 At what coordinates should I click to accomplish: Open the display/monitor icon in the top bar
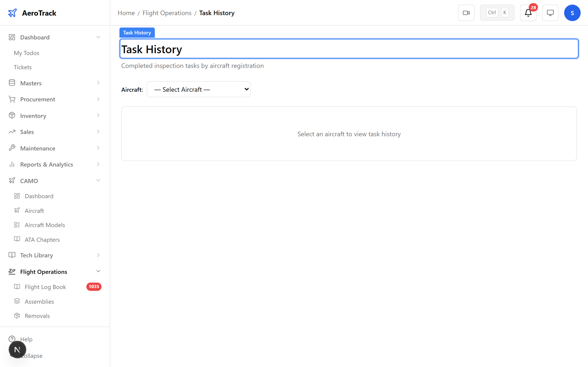coord(550,13)
